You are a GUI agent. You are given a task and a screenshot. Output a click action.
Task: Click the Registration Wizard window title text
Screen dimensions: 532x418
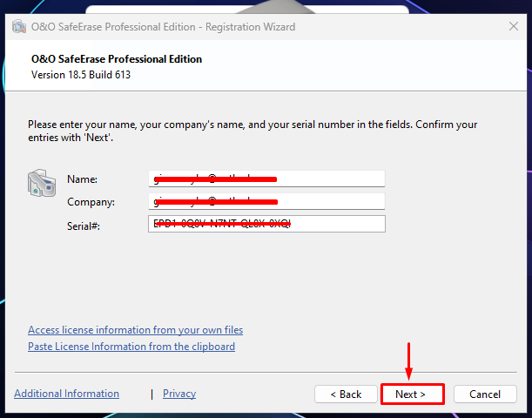pos(163,27)
